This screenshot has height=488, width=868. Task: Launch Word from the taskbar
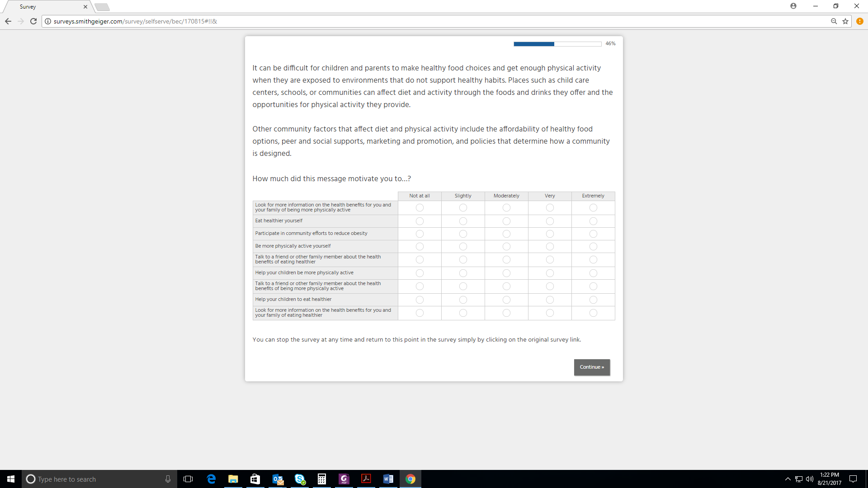pyautogui.click(x=388, y=479)
